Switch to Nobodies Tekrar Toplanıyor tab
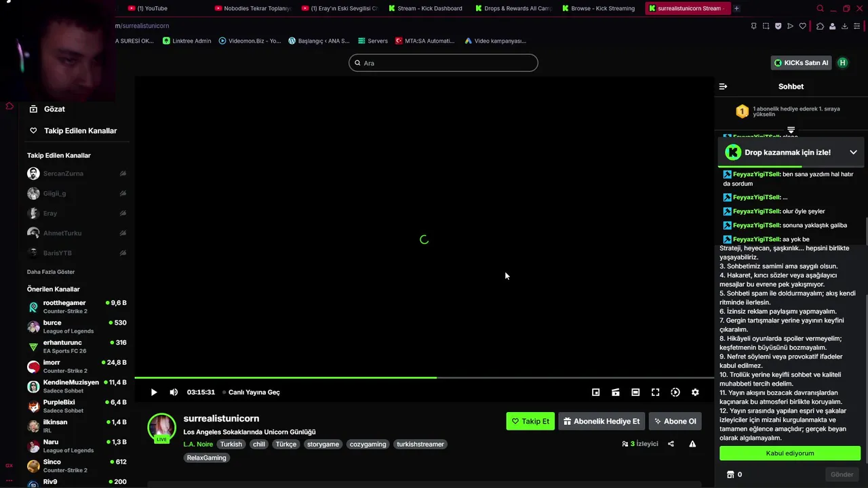 coord(252,8)
